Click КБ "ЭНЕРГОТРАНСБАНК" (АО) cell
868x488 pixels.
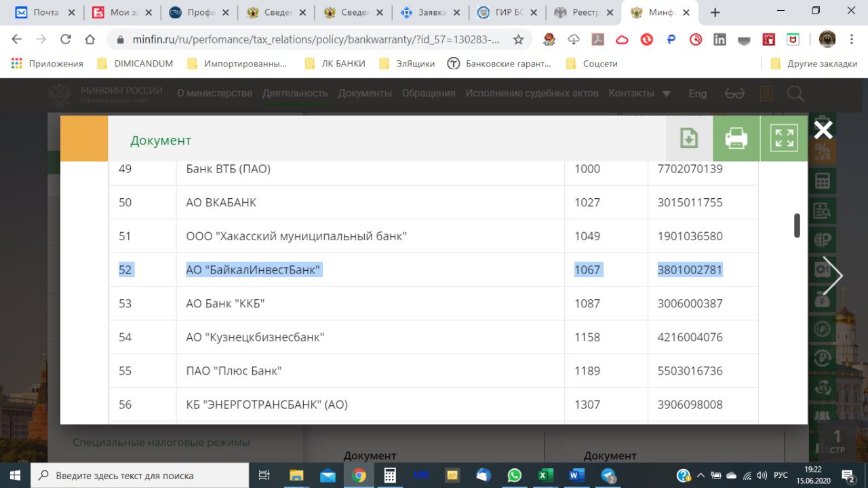370,405
